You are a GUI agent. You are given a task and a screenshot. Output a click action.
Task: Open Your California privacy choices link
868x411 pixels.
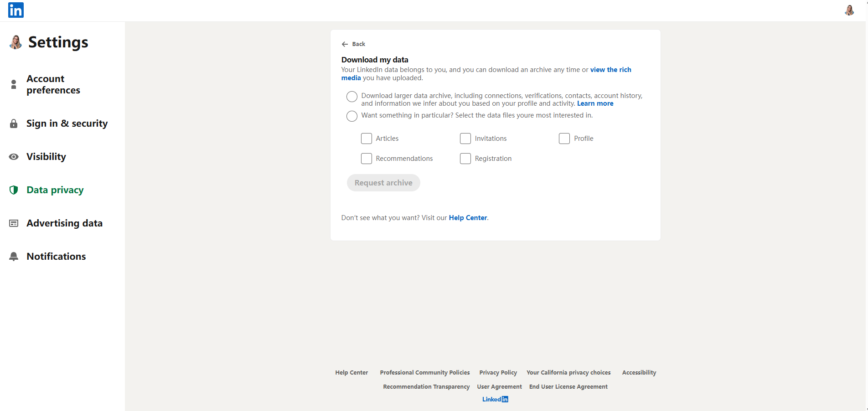click(568, 373)
